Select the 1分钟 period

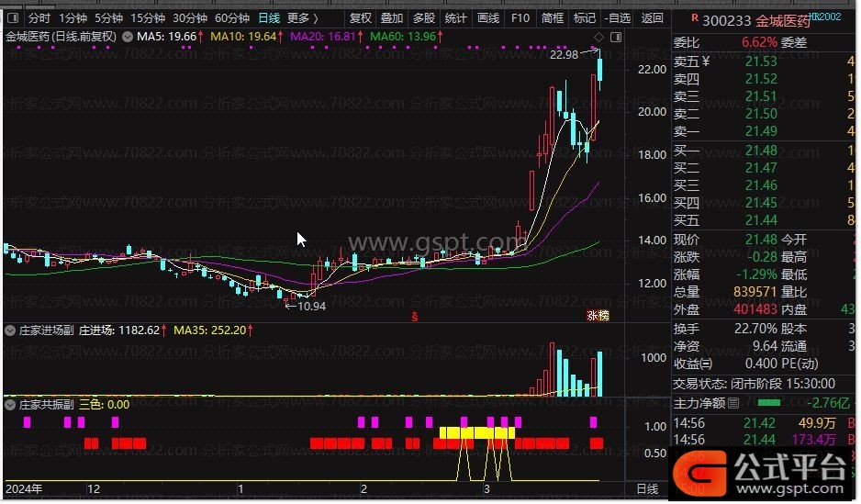click(x=73, y=18)
